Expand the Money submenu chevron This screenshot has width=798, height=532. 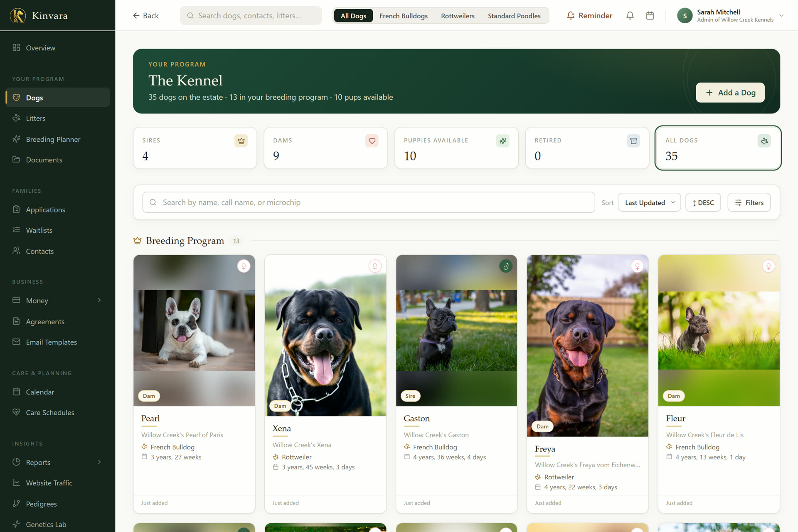[99, 300]
